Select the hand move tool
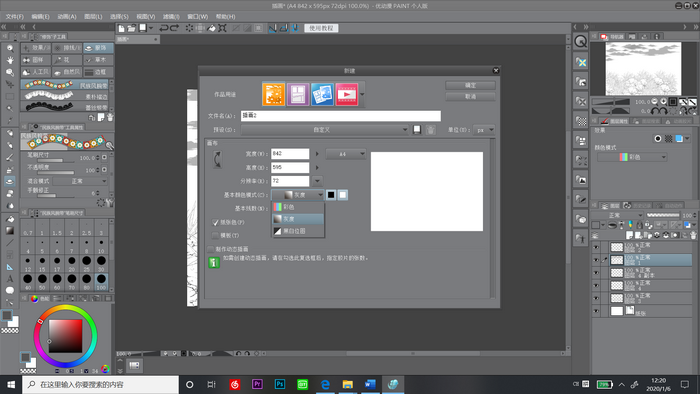Image resolution: width=700 pixels, height=394 pixels. (10, 60)
